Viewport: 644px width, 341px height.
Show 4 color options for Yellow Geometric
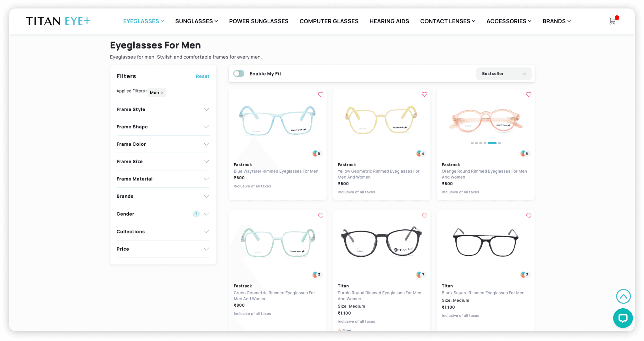[x=421, y=154]
